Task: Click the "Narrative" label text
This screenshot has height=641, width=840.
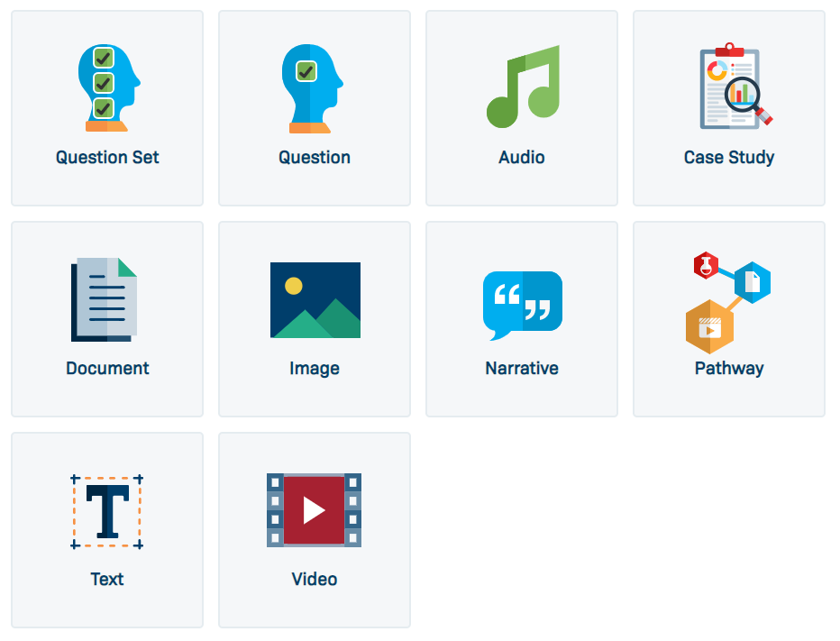Action: [x=522, y=368]
